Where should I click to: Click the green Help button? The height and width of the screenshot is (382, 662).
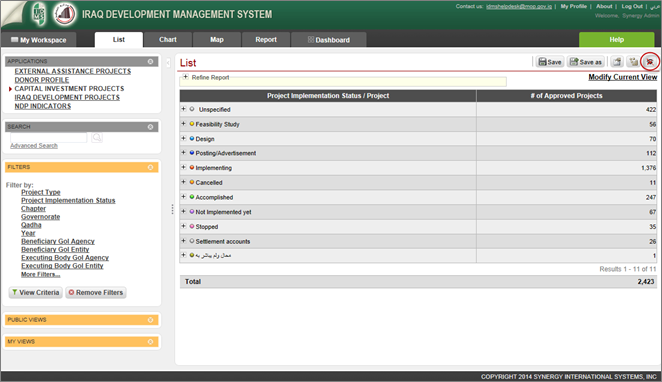(616, 40)
